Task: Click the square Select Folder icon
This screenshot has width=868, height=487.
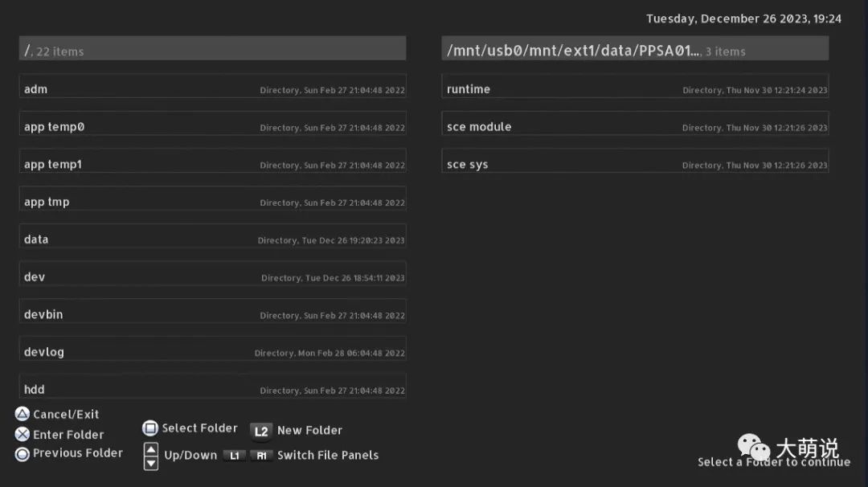Action: [150, 428]
